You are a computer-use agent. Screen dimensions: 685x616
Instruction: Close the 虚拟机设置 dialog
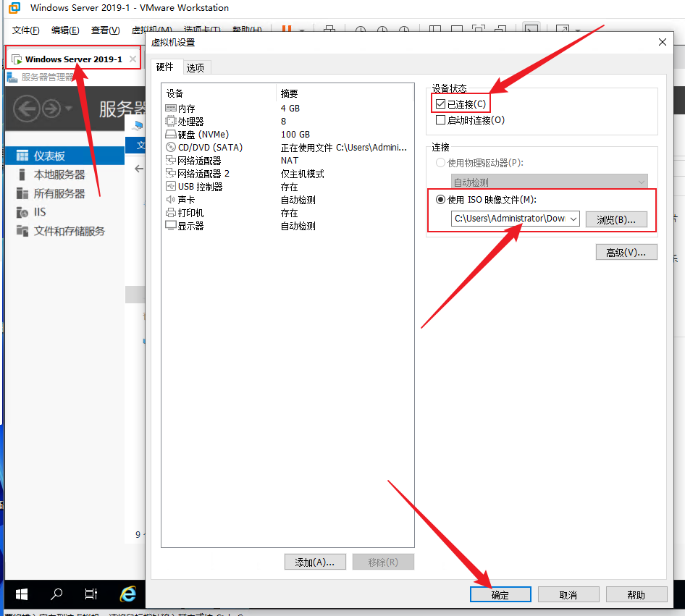pyautogui.click(x=663, y=42)
